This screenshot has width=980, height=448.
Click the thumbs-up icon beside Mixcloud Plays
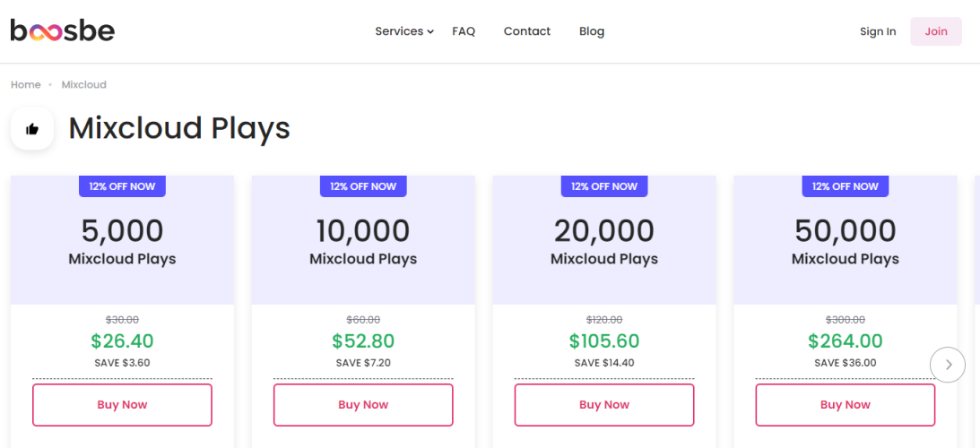coord(32,129)
